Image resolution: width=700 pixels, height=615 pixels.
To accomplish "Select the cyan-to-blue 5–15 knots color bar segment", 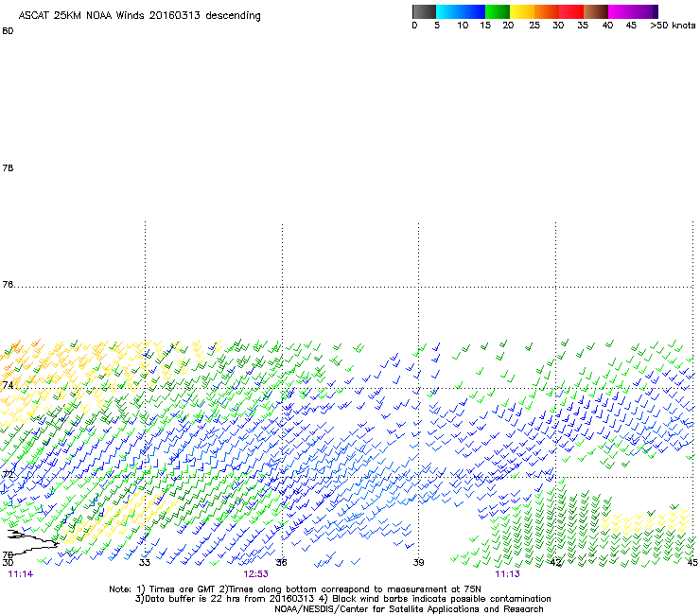I will pyautogui.click(x=461, y=11).
